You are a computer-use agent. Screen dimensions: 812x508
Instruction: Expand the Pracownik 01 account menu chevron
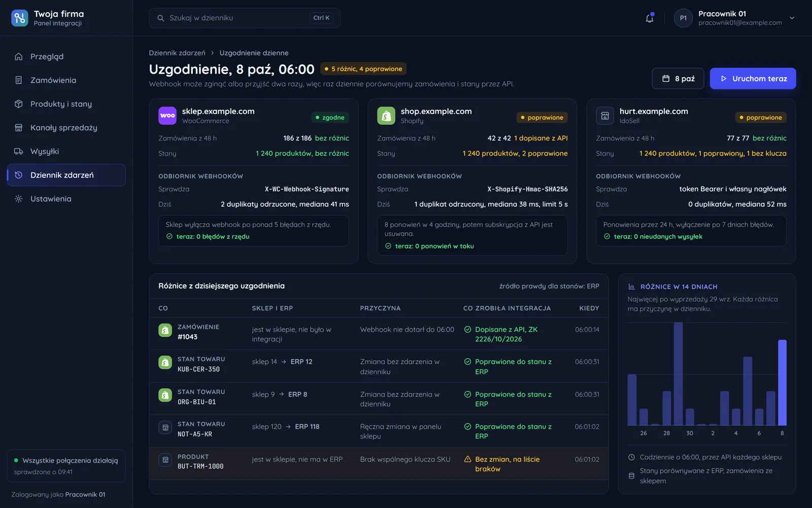792,18
